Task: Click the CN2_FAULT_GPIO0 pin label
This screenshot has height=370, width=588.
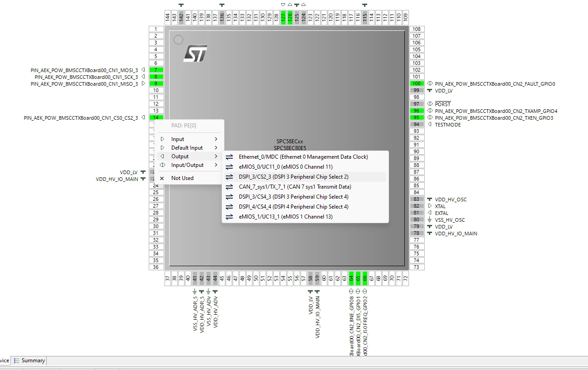Action: point(495,84)
